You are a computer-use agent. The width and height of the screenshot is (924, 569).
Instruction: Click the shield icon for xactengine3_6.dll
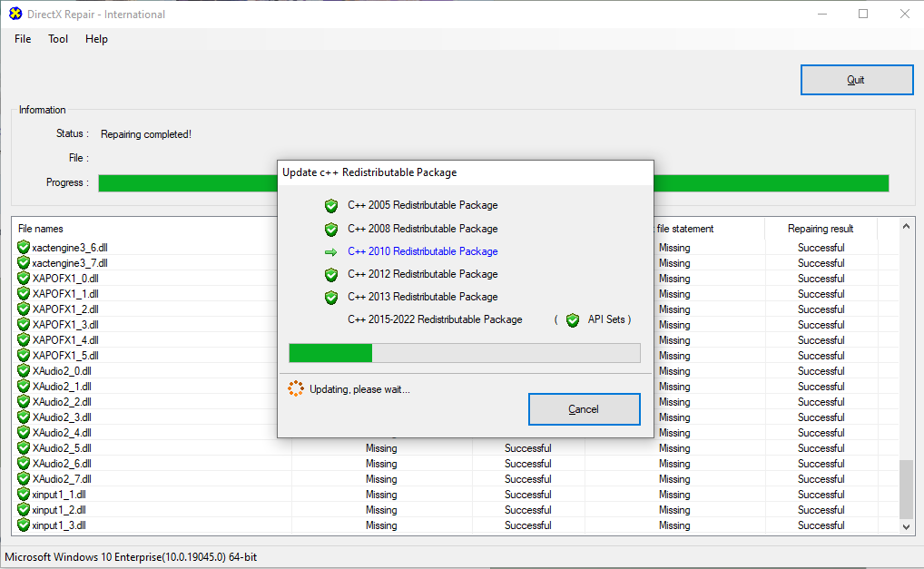pos(24,248)
